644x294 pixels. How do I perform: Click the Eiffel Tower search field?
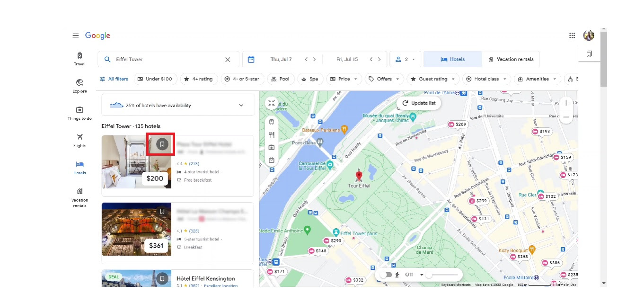(168, 60)
